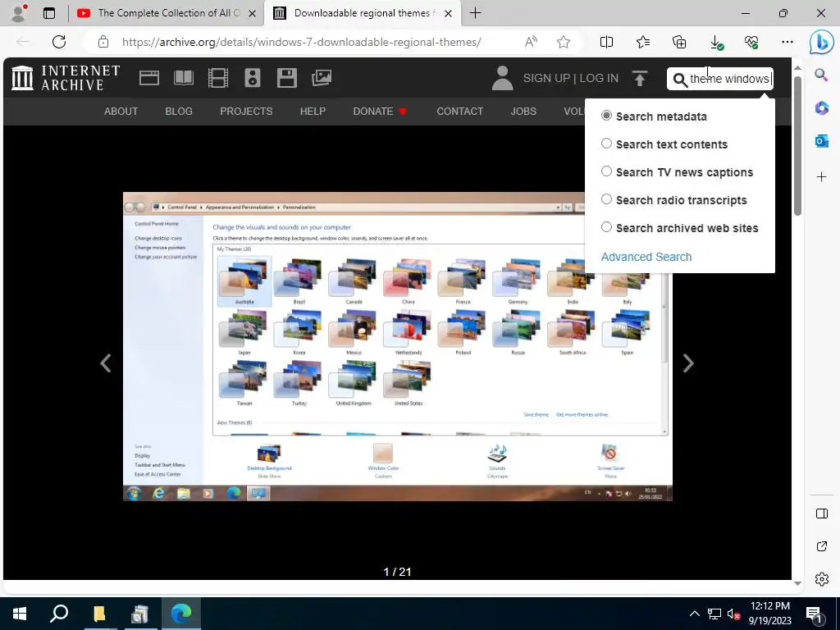The width and height of the screenshot is (840, 630).
Task: Click LOG IN link
Action: tap(599, 78)
